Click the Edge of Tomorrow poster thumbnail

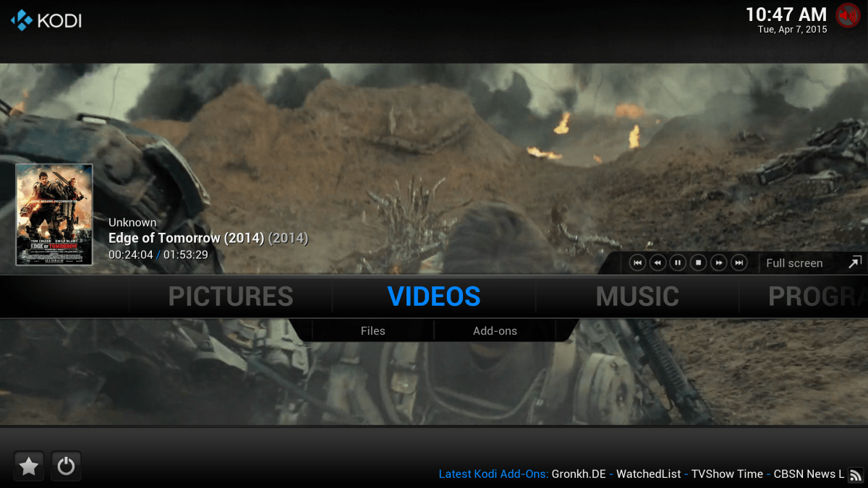[54, 215]
